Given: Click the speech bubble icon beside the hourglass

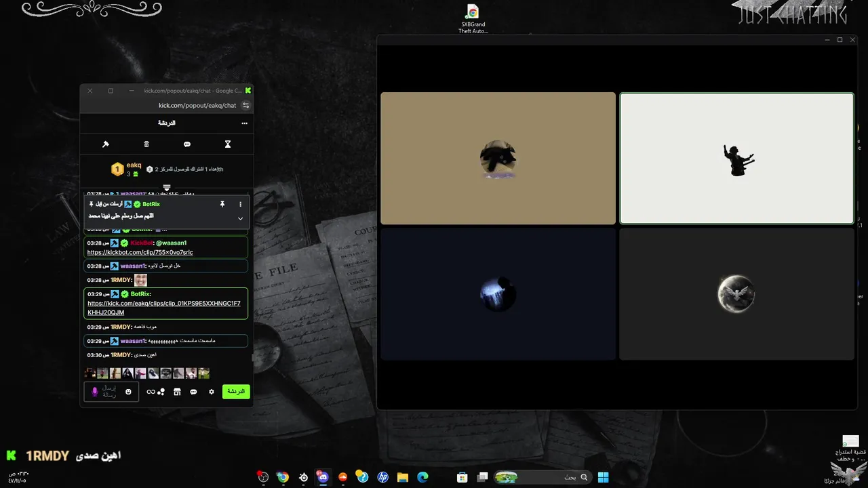Looking at the screenshot, I should (x=187, y=144).
